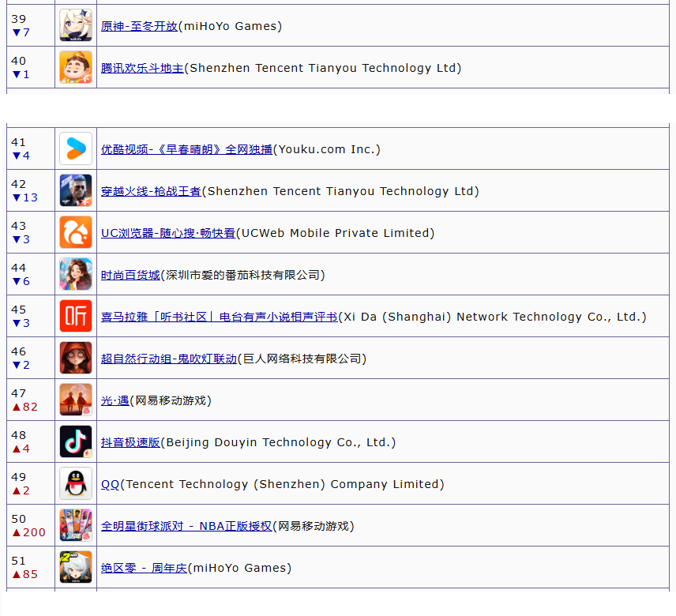Viewport: 676px width, 616px height.
Task: Open the 穿越火线-枪战王者 link
Action: pyautogui.click(x=152, y=191)
